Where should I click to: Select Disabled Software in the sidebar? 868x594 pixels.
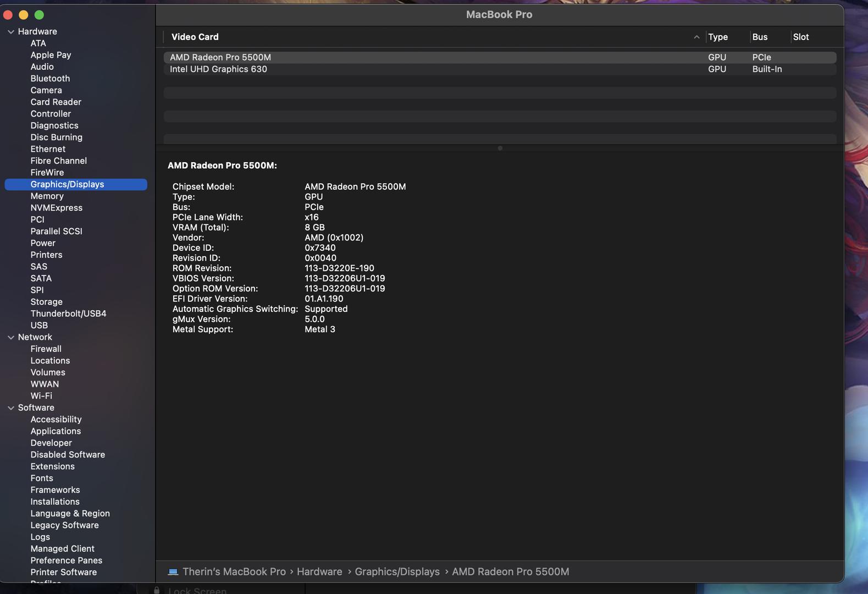pos(68,455)
